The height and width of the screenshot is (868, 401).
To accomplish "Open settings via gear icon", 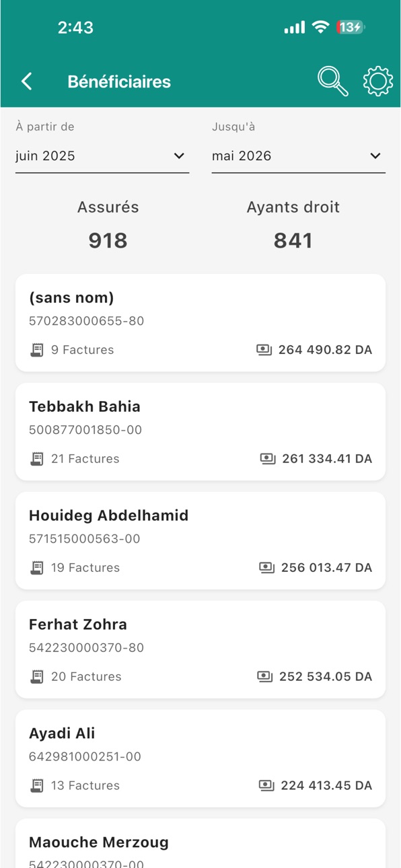I will tap(378, 81).
